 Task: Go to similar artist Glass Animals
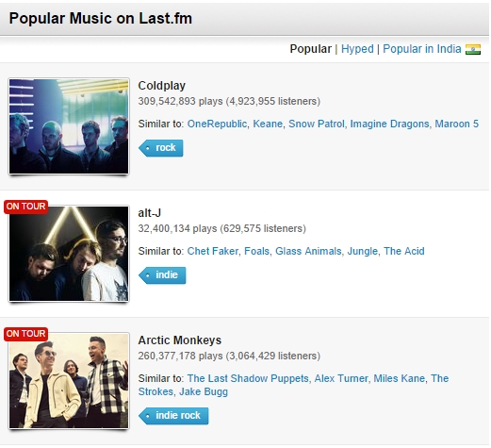[308, 251]
